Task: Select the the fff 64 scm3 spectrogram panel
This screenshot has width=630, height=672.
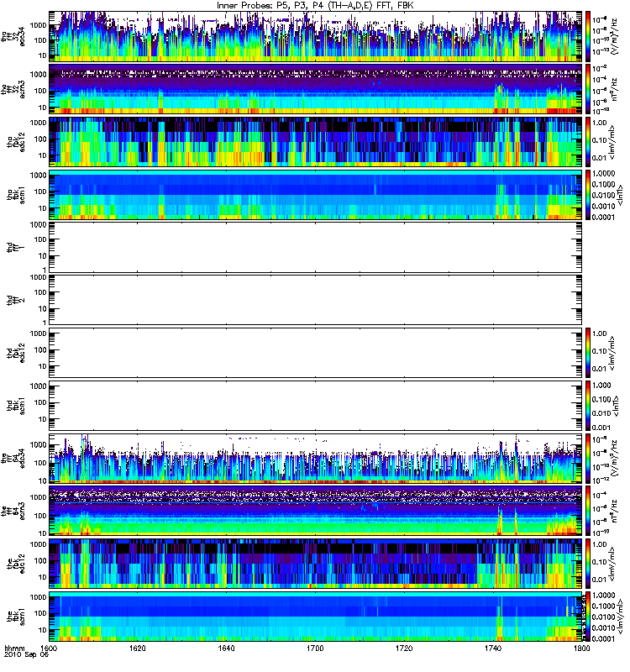Action: point(316,511)
